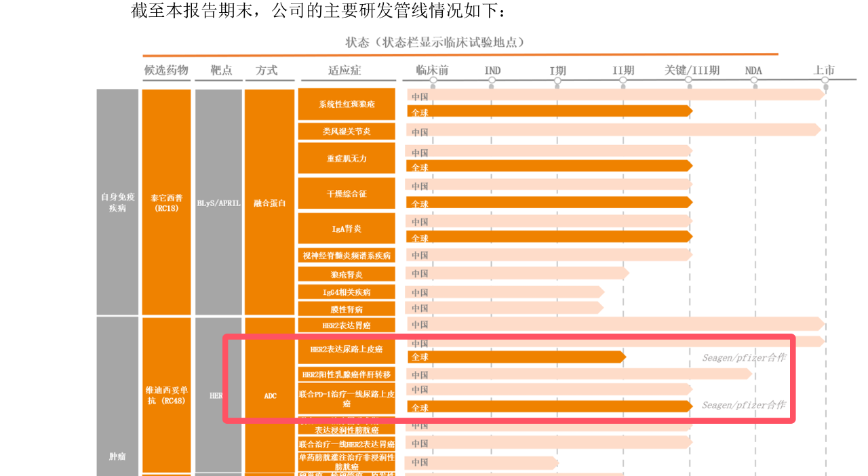Click the 重症肌无力 indication box
Image resolution: width=868 pixels, height=476 pixels.
347,158
